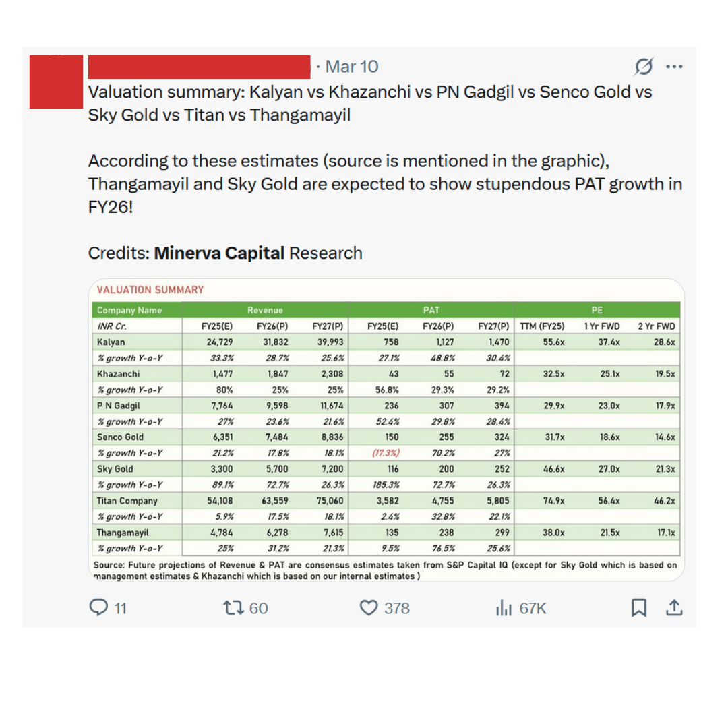Click the redacted author name bar
The height and width of the screenshot is (728, 728).
coord(199,67)
